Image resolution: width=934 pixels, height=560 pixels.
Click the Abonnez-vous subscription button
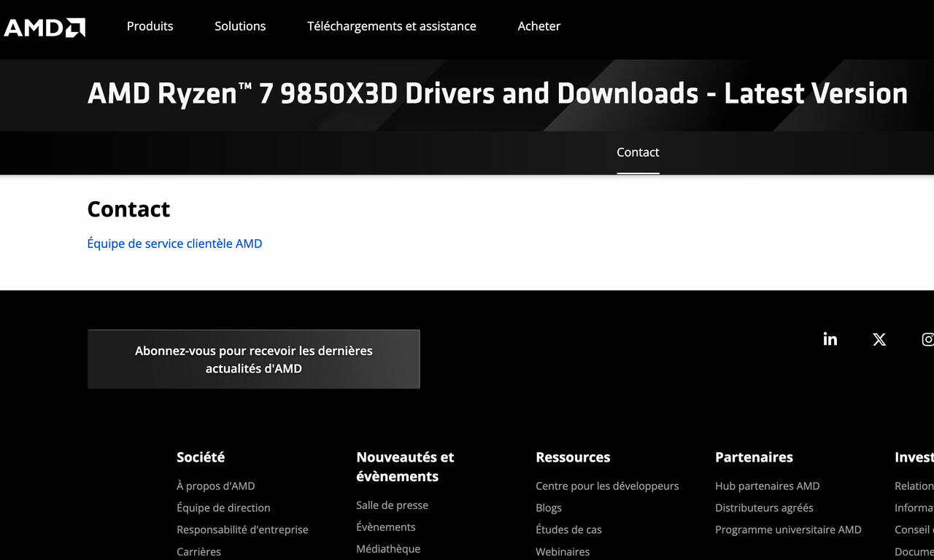(253, 359)
